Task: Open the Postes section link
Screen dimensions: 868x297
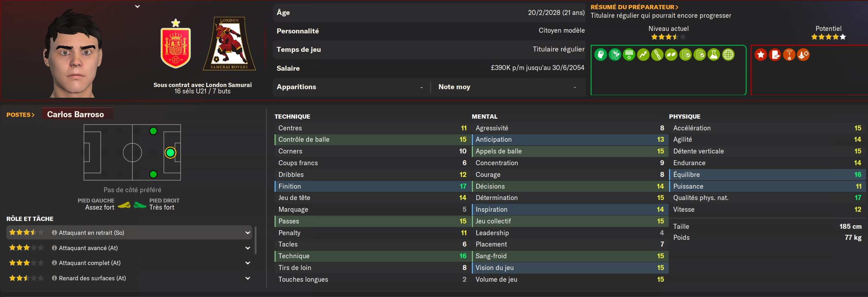Action: tap(21, 115)
